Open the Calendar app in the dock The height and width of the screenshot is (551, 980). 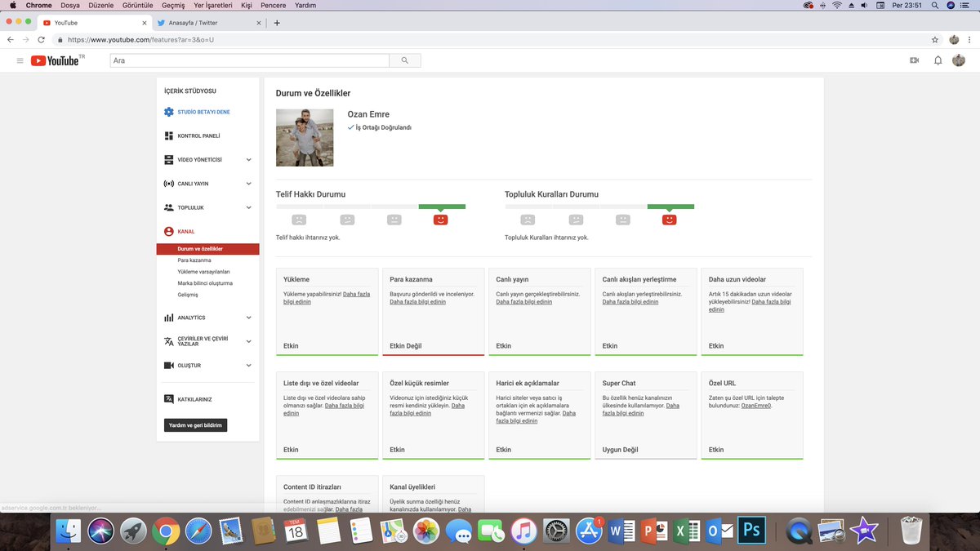click(x=296, y=531)
